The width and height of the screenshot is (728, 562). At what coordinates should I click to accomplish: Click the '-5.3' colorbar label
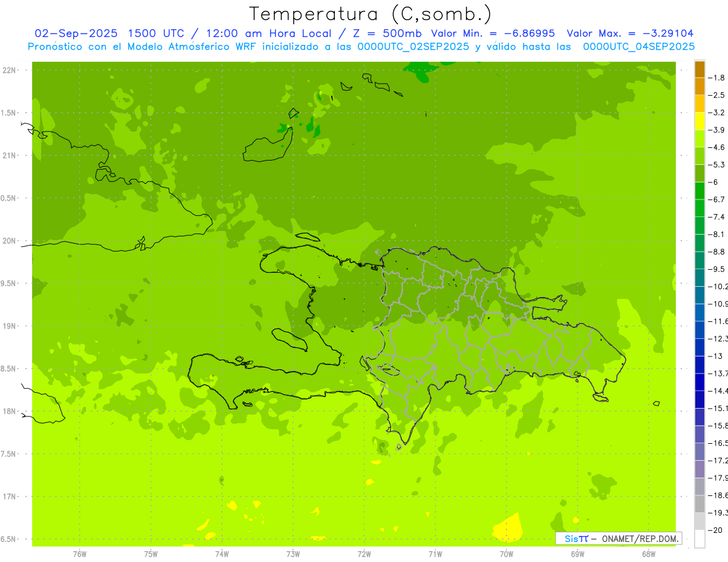[716, 165]
